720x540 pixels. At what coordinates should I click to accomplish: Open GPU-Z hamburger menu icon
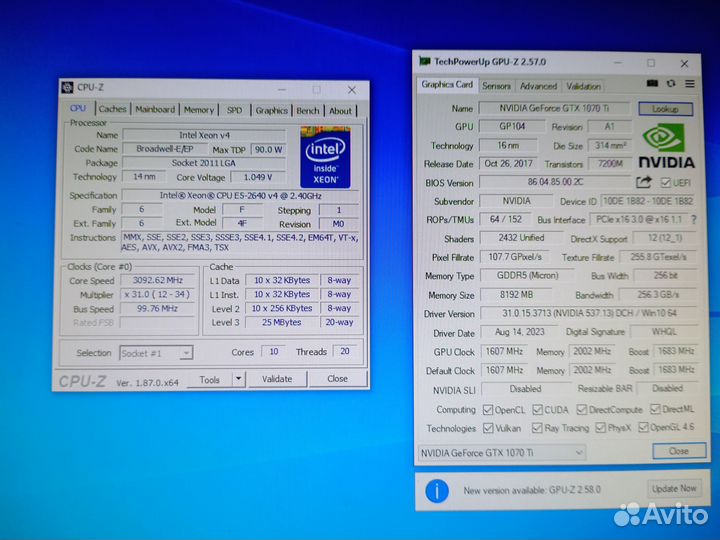[x=690, y=84]
